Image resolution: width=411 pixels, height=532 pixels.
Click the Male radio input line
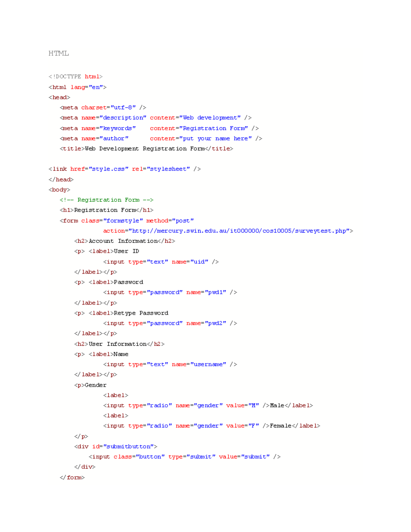[207, 405]
